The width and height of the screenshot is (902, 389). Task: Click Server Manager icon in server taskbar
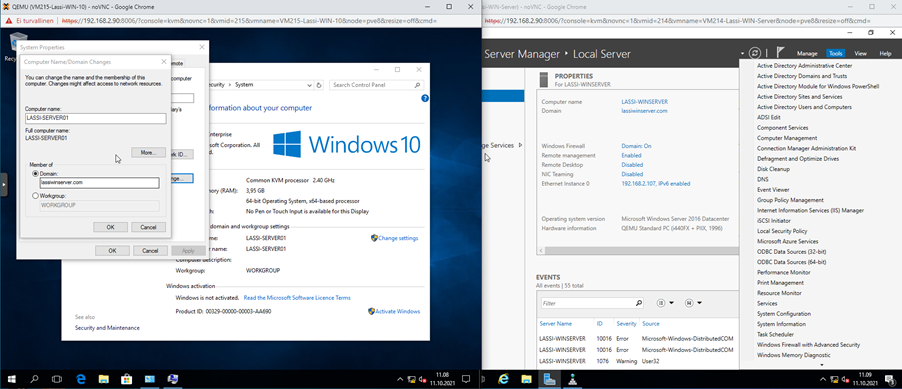point(549,379)
